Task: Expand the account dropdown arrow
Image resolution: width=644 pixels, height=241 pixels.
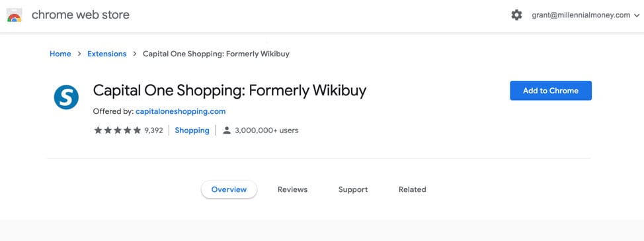Action: coord(637,16)
